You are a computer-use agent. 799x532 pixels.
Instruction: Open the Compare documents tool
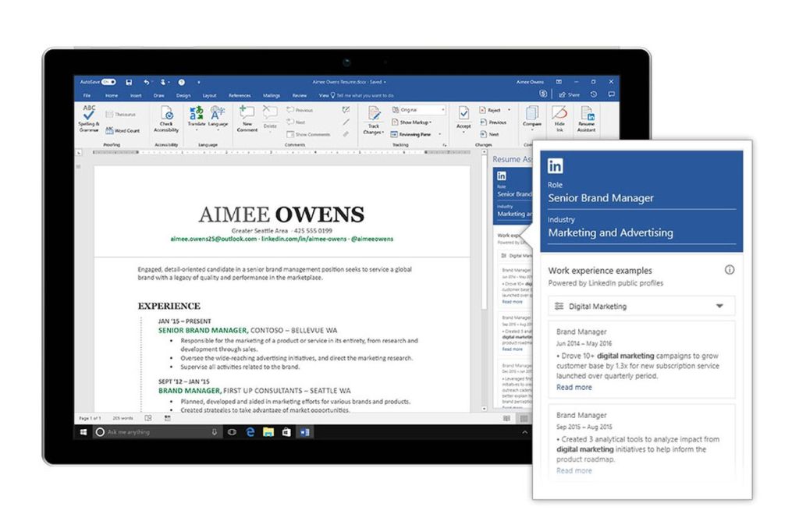point(531,117)
